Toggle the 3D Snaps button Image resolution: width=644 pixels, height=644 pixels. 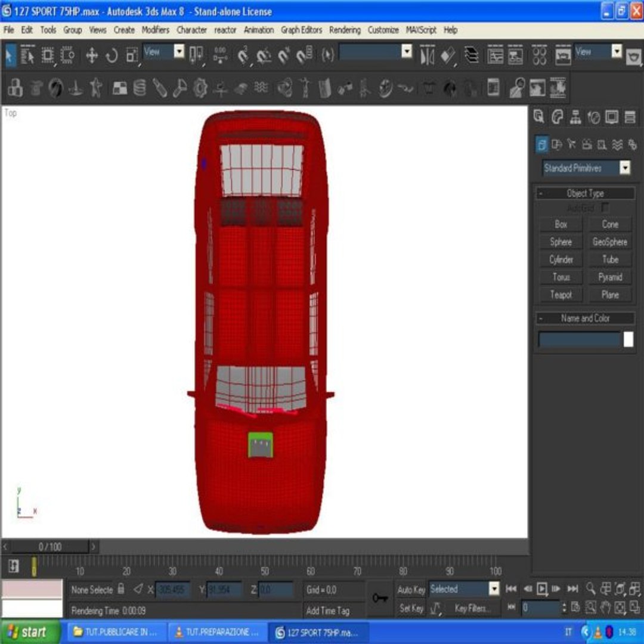[244, 55]
